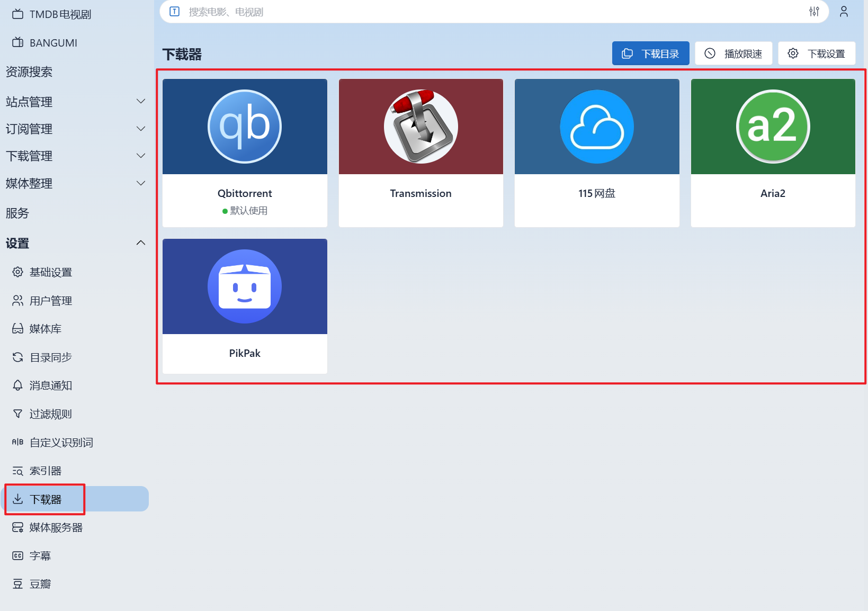The height and width of the screenshot is (611, 868).
Task: Select the 索引器 menu label
Action: point(46,471)
